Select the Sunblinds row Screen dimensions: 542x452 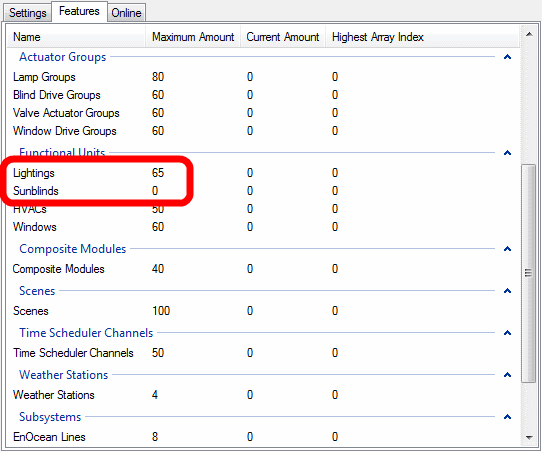[263, 191]
